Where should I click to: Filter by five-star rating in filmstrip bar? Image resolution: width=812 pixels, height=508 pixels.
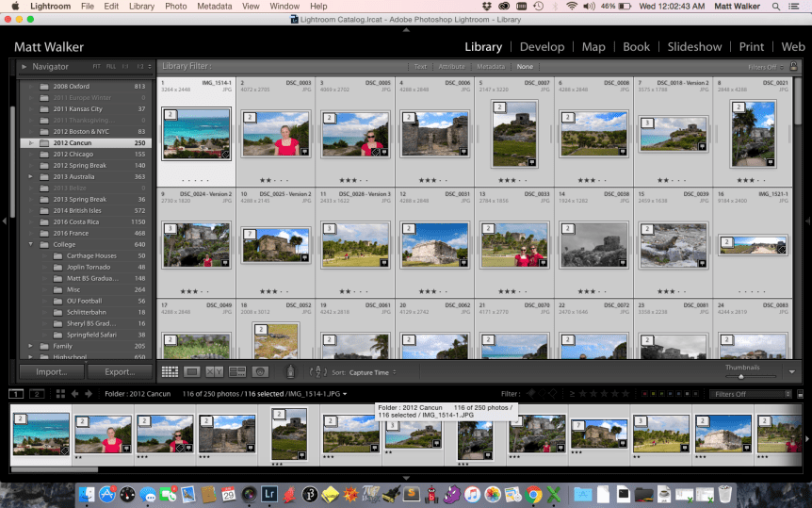[x=626, y=394]
